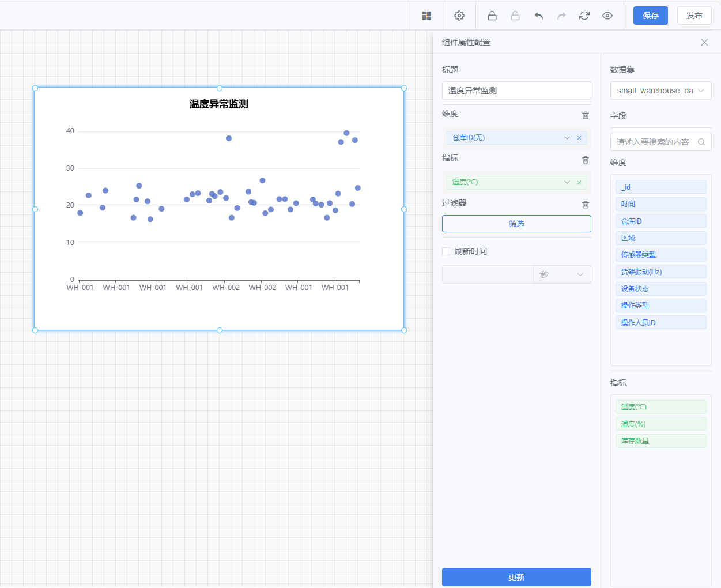Select the 传感器类型 dimension field
This screenshot has height=588, width=721.
[x=660, y=255]
